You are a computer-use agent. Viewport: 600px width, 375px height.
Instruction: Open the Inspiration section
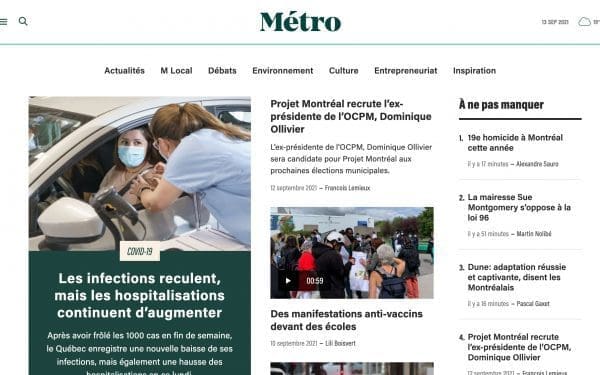474,71
